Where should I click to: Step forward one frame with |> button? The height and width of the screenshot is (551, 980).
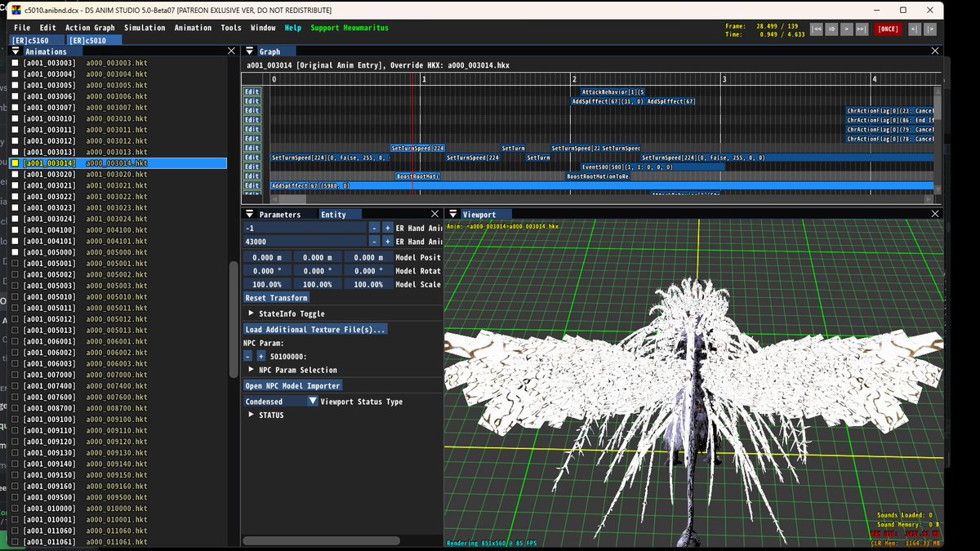930,29
